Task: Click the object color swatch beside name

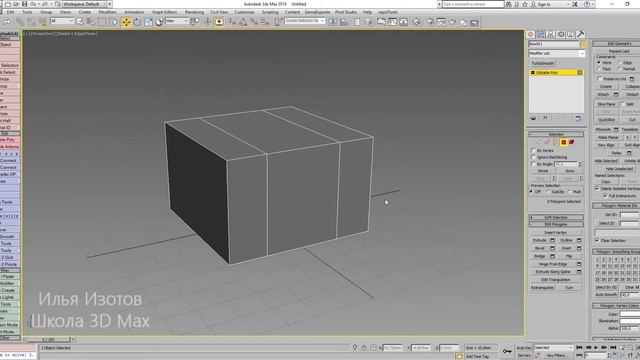Action: [x=583, y=44]
